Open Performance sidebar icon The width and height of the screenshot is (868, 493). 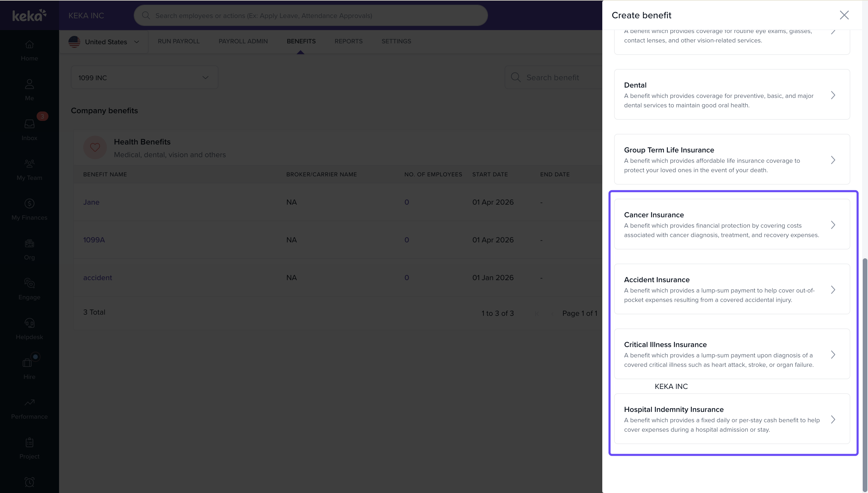tap(30, 402)
